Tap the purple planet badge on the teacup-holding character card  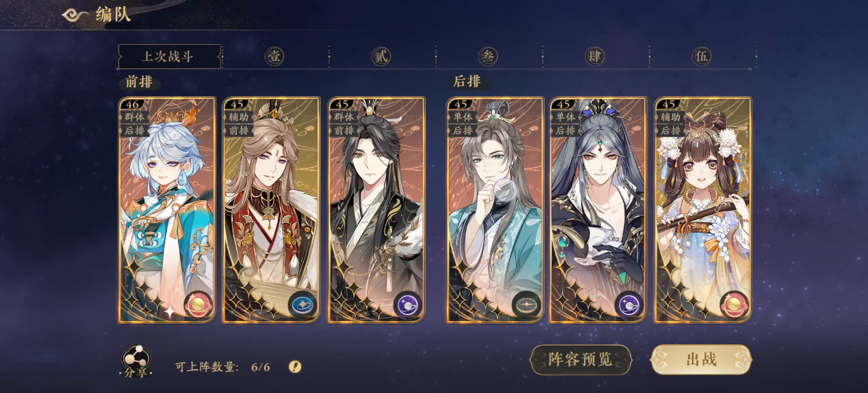tap(629, 305)
